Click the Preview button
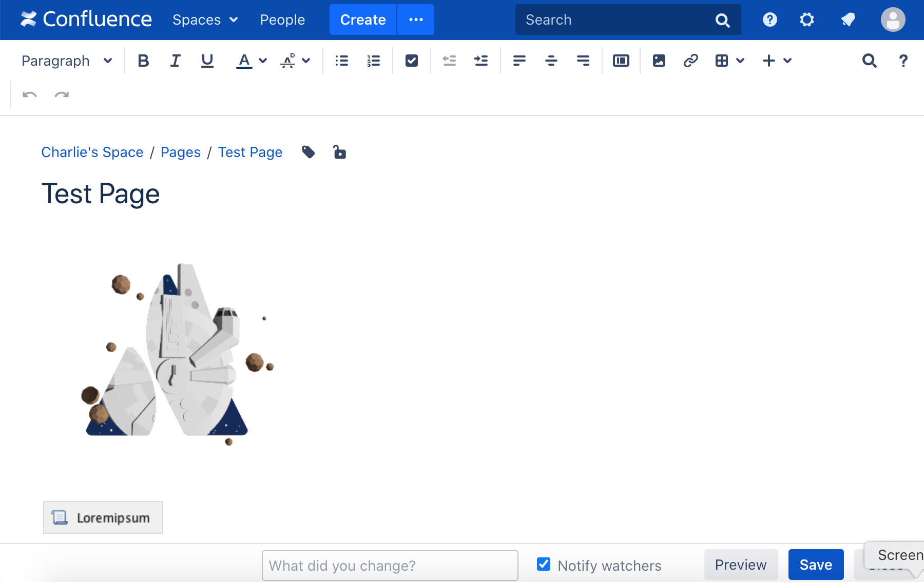 click(741, 565)
